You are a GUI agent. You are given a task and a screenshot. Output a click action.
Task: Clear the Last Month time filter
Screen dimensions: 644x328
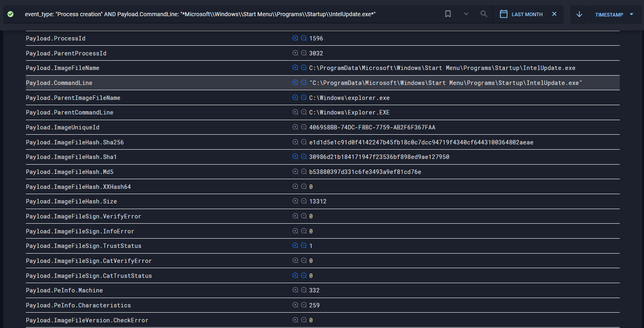[554, 14]
